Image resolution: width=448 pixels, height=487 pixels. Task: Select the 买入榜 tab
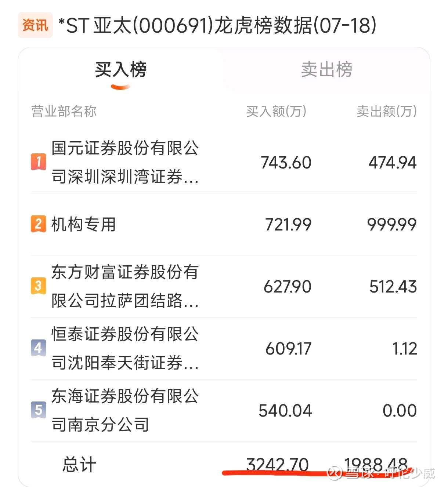121,69
